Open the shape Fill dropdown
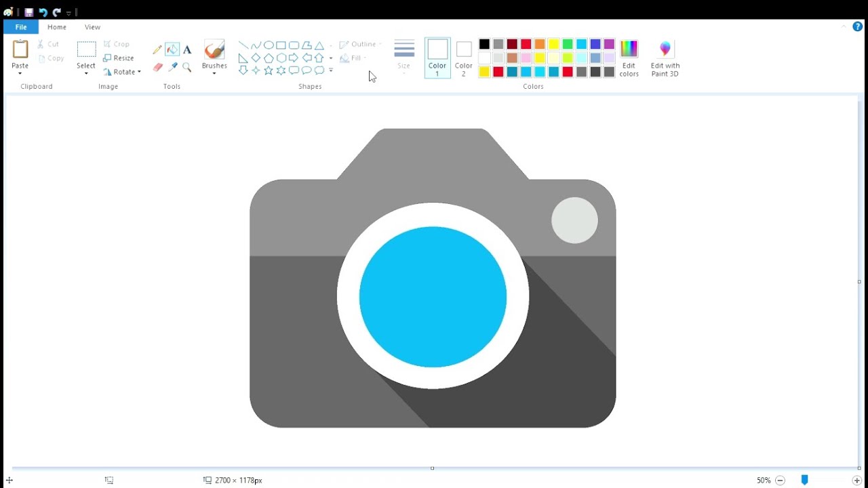This screenshot has width=868, height=488. click(353, 58)
